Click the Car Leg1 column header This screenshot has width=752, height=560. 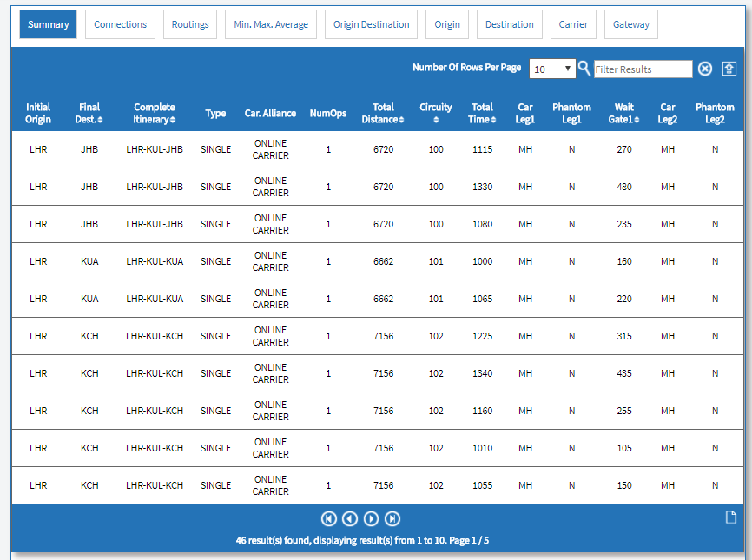[524, 113]
